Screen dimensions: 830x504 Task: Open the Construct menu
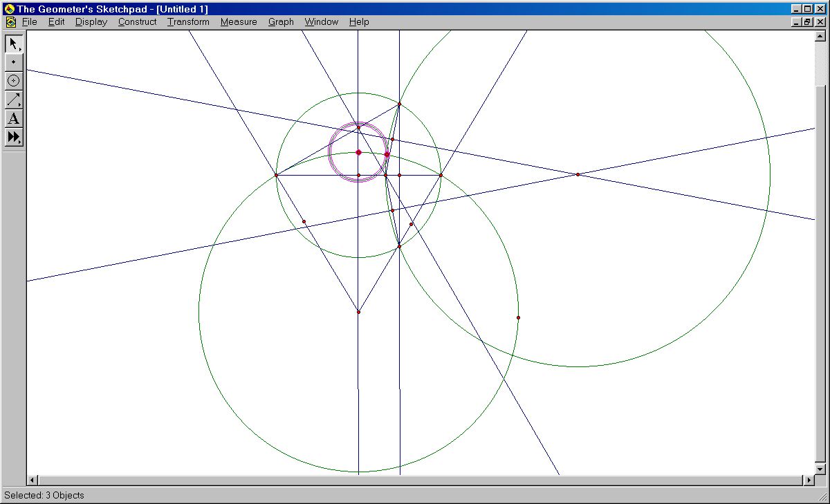point(137,22)
